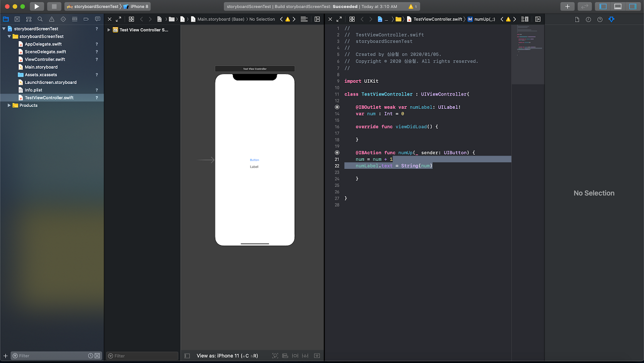The image size is (644, 363).
Task: Open the Library with the plus button
Action: pyautogui.click(x=568, y=7)
